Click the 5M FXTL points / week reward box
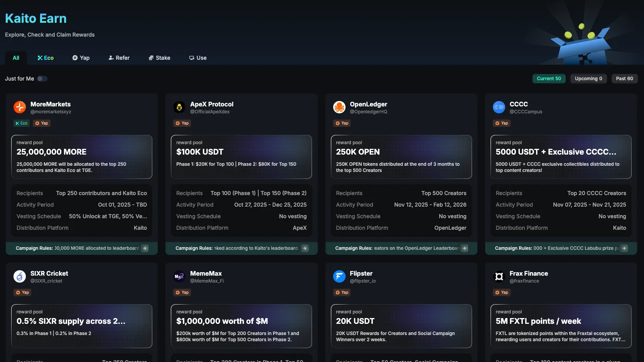The height and width of the screenshot is (362, 644). [561, 326]
